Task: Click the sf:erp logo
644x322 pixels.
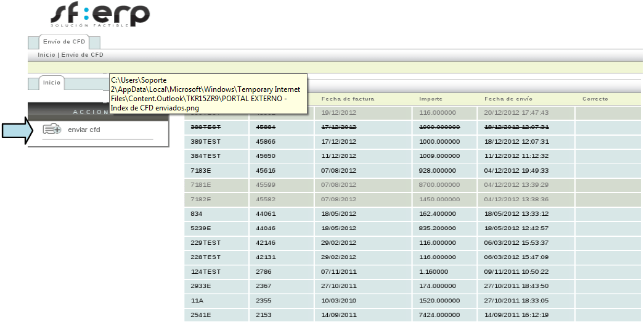Action: (x=99, y=15)
